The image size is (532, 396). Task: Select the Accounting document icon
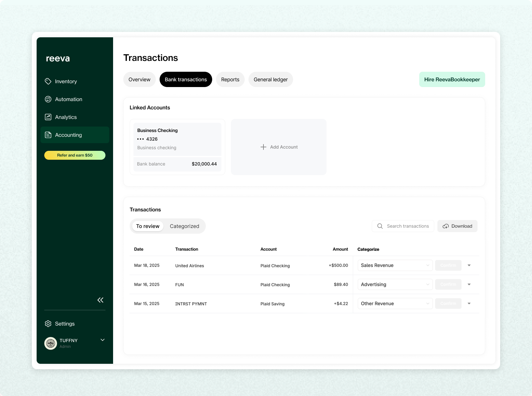[x=48, y=135]
